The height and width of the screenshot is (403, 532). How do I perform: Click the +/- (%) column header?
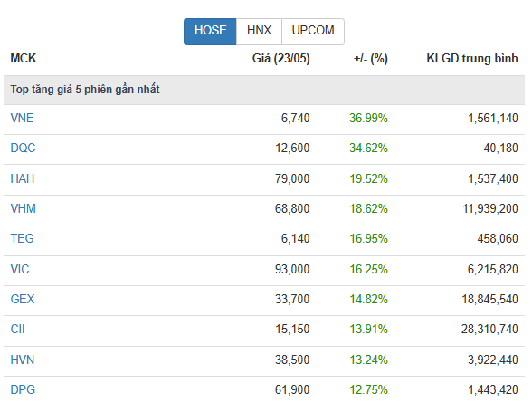(371, 58)
